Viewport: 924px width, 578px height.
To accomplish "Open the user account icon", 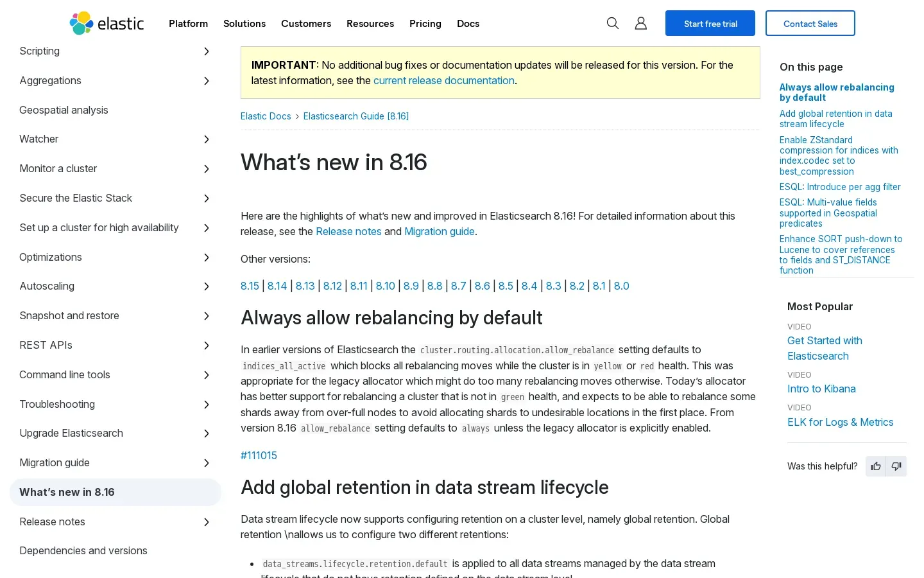I will click(x=640, y=23).
